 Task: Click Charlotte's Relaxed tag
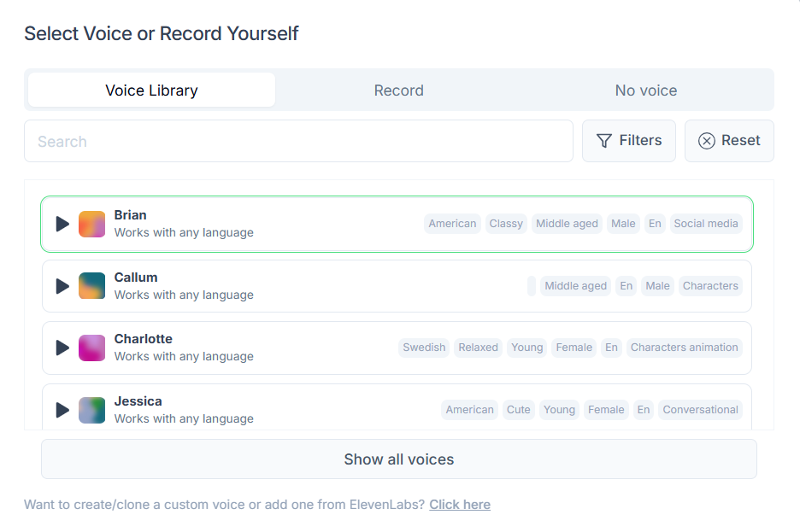478,348
